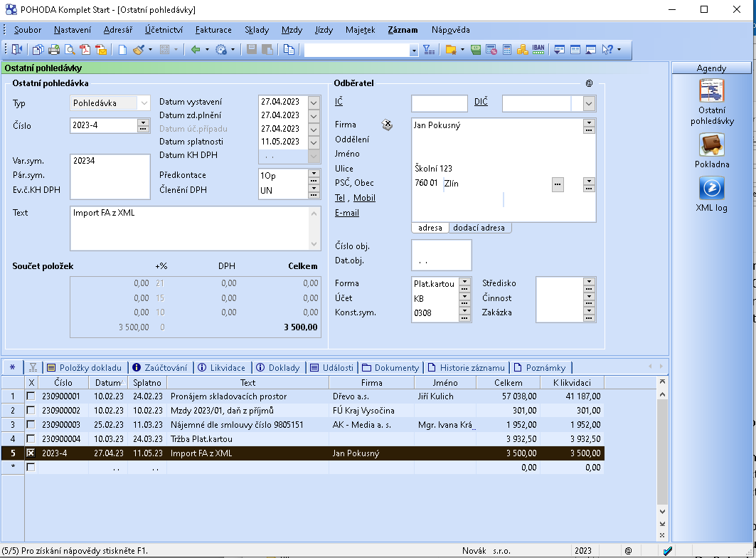Open the Datum vystavení date dropdown
This screenshot has height=558, width=756.
pos(314,102)
